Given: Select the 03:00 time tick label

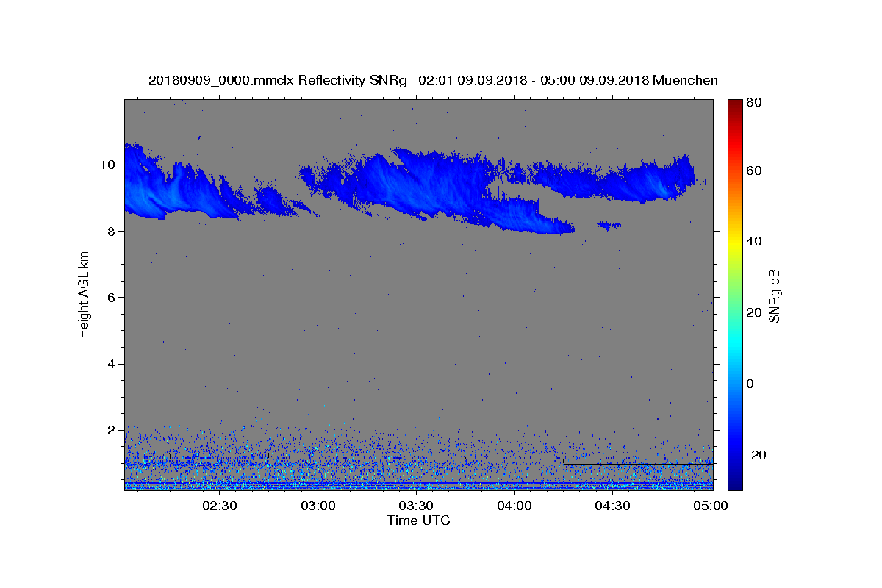Looking at the screenshot, I should (x=318, y=506).
